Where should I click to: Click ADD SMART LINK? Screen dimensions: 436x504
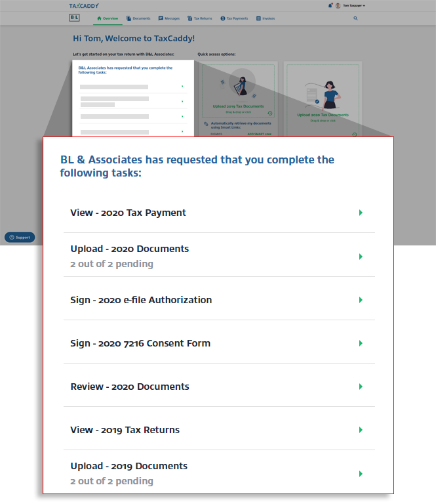(x=260, y=134)
